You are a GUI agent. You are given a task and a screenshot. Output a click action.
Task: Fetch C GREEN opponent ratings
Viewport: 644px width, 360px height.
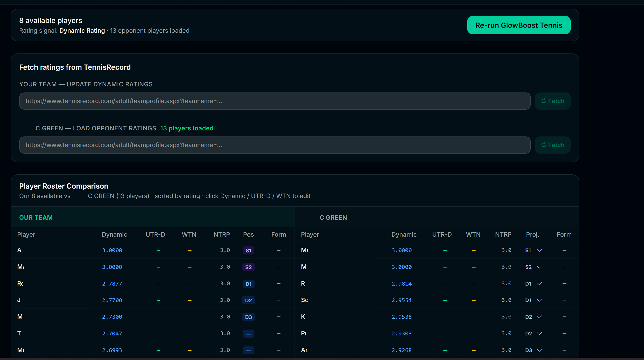click(553, 145)
